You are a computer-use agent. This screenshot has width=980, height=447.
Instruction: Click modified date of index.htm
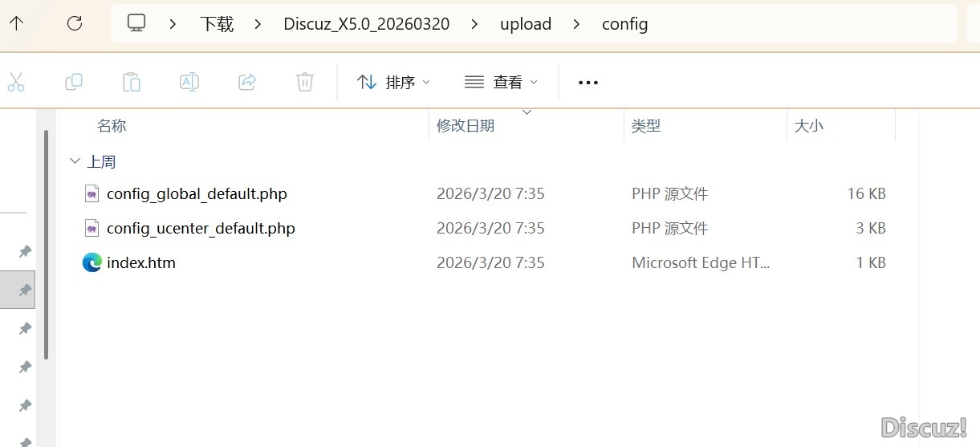(490, 262)
